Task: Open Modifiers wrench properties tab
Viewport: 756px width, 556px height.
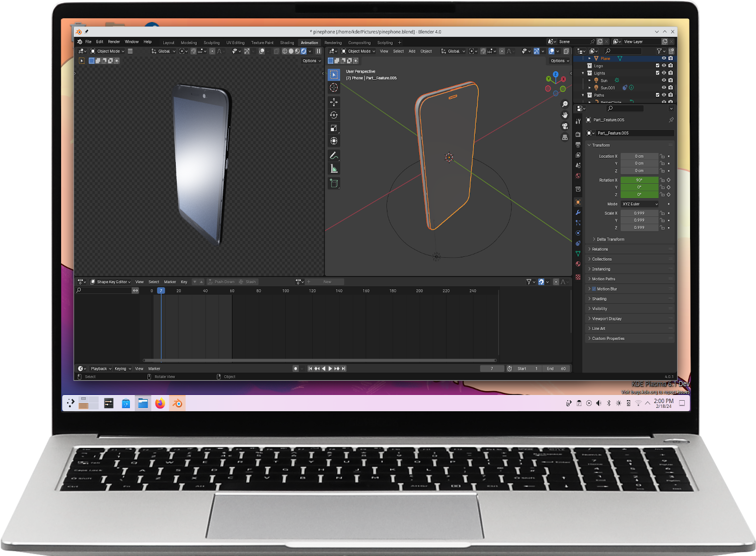Action: click(x=578, y=213)
